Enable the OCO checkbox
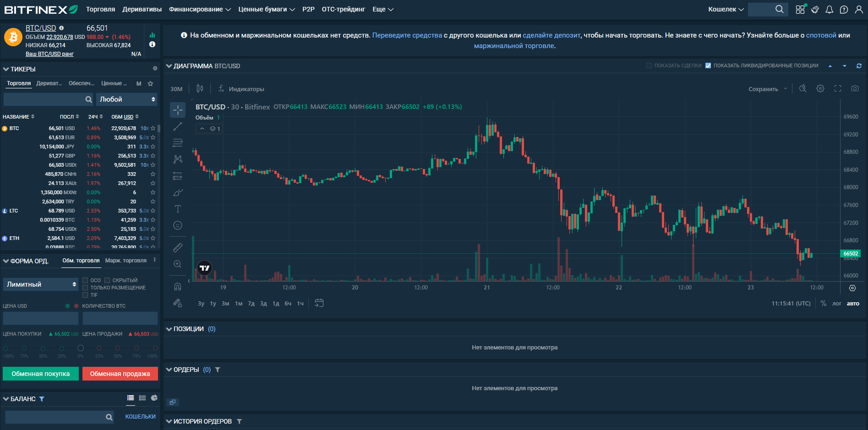The width and height of the screenshot is (868, 430). pos(85,280)
